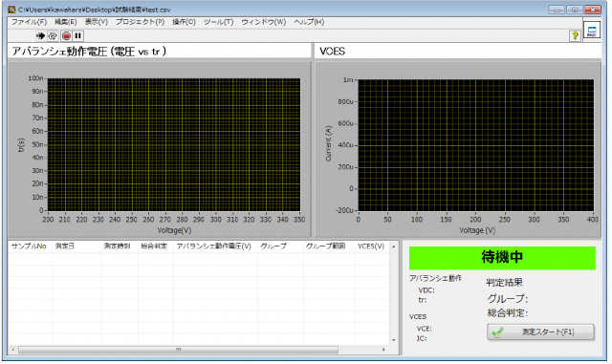This screenshot has width=612, height=364.
Task: Click the 350 x-axis label on left graph
Action: pyautogui.click(x=299, y=220)
